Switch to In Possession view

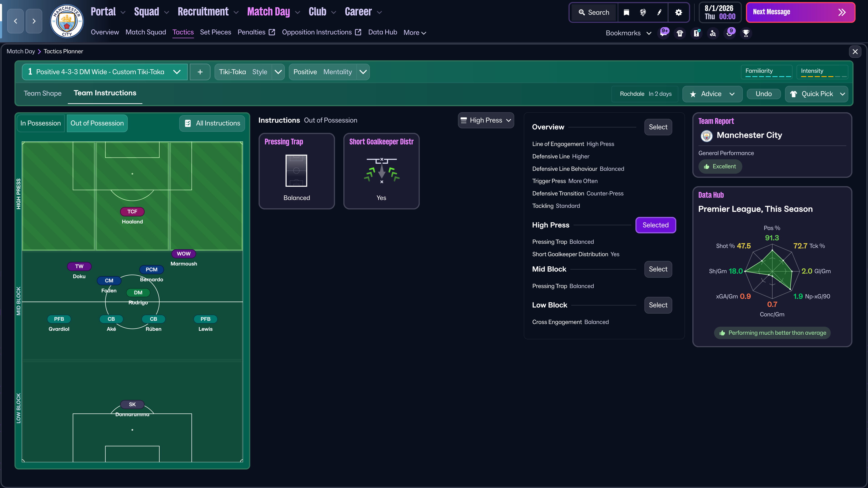[x=40, y=123]
